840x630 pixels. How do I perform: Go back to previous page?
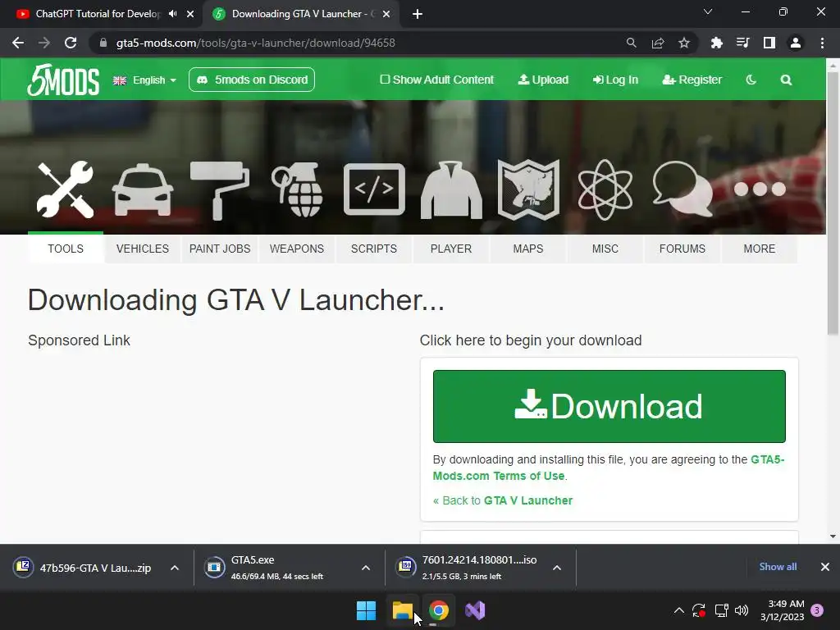[18, 43]
